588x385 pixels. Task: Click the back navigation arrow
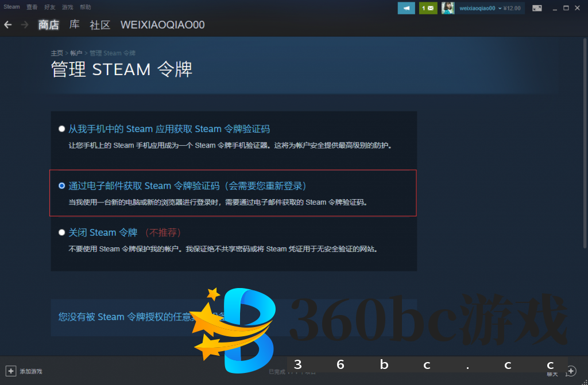[8, 25]
